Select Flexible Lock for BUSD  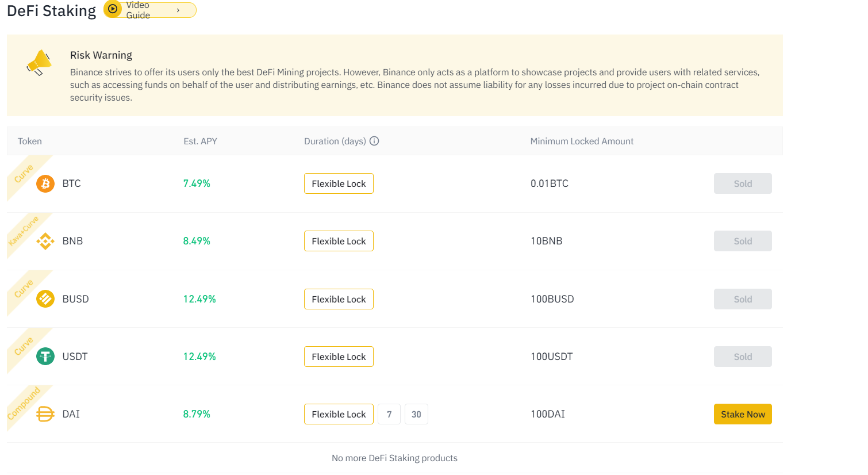[339, 299]
